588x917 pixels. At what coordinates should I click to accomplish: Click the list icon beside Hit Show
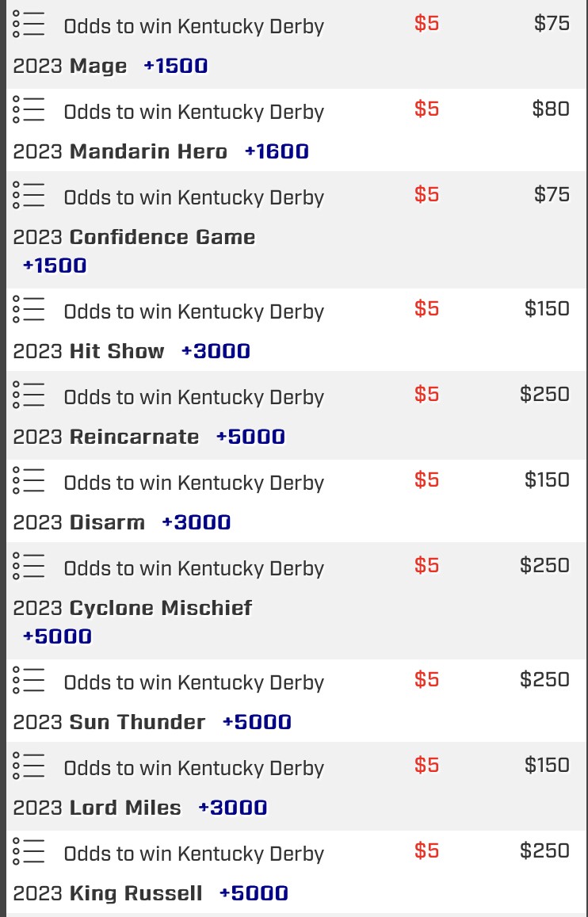29,310
